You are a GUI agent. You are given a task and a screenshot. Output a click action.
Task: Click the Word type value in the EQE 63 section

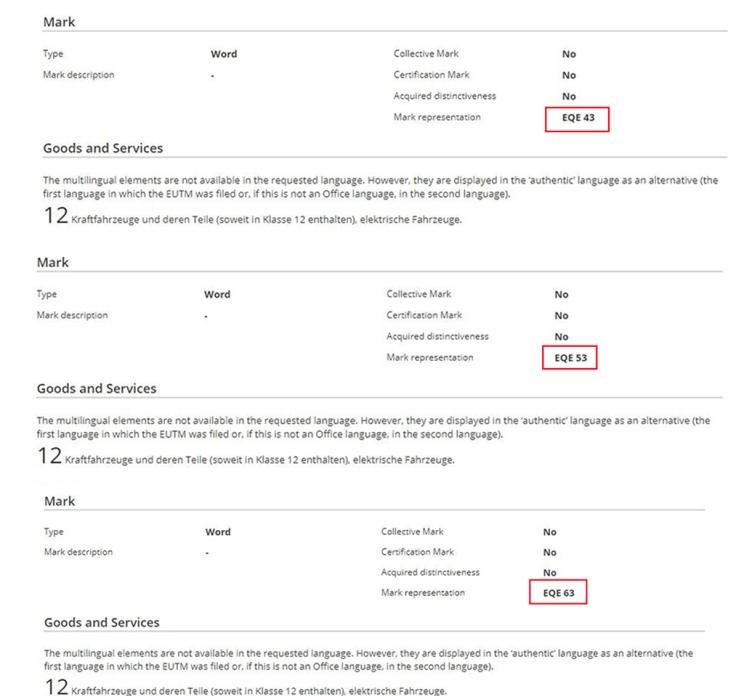pyautogui.click(x=217, y=532)
